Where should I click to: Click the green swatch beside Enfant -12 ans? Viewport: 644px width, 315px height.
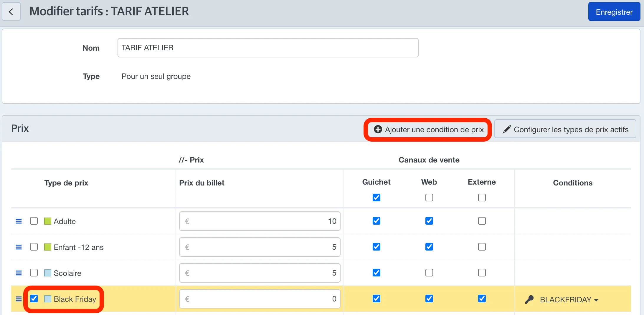48,247
